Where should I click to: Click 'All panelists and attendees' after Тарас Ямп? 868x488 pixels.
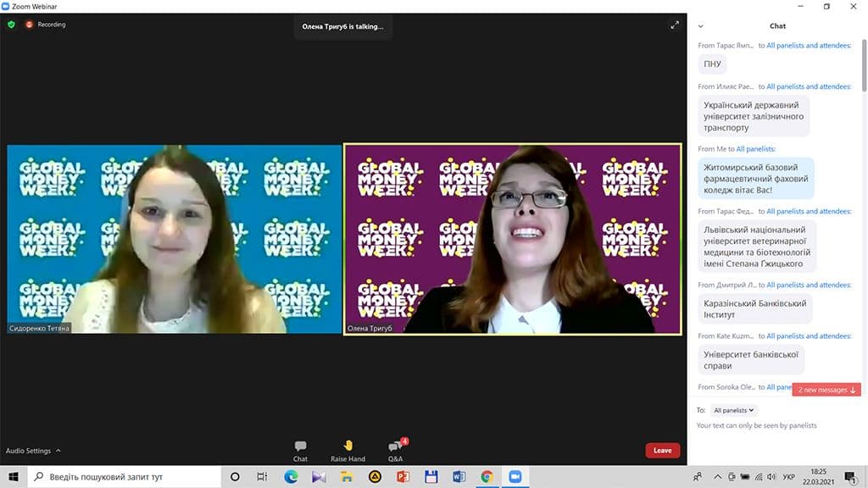tap(809, 46)
